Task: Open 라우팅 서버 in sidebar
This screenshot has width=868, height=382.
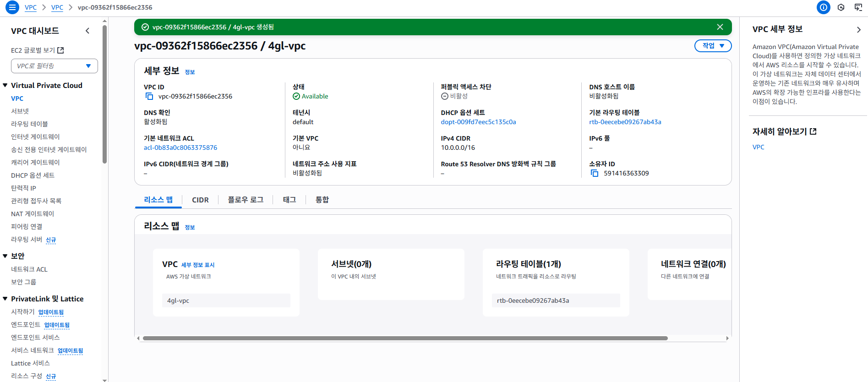Action: point(27,240)
